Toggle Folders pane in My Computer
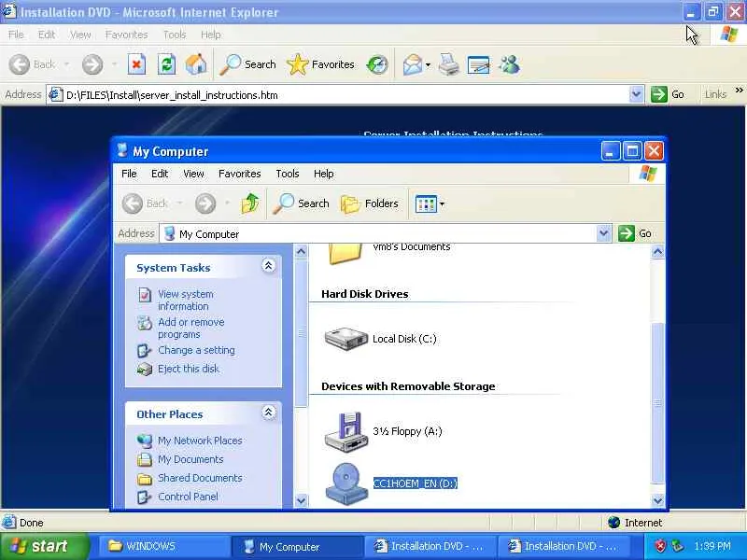Viewport: 747px width, 560px height. coord(370,203)
